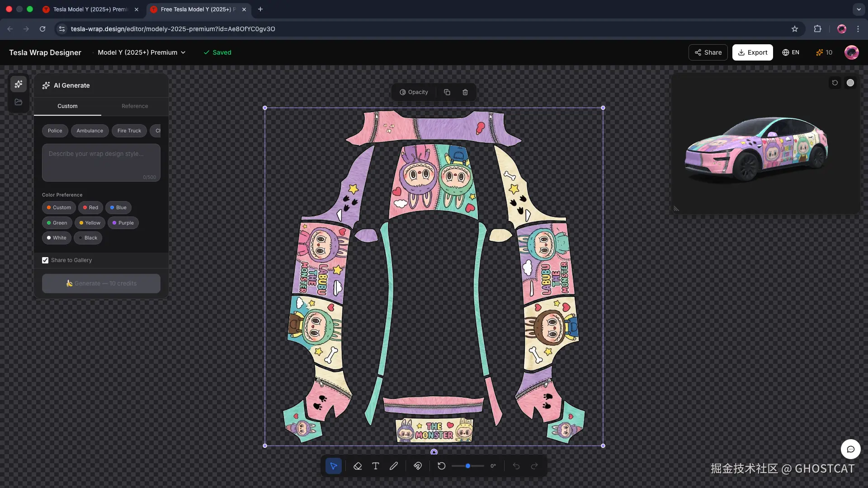
Task: Click the reset rotation icon
Action: [x=442, y=466]
